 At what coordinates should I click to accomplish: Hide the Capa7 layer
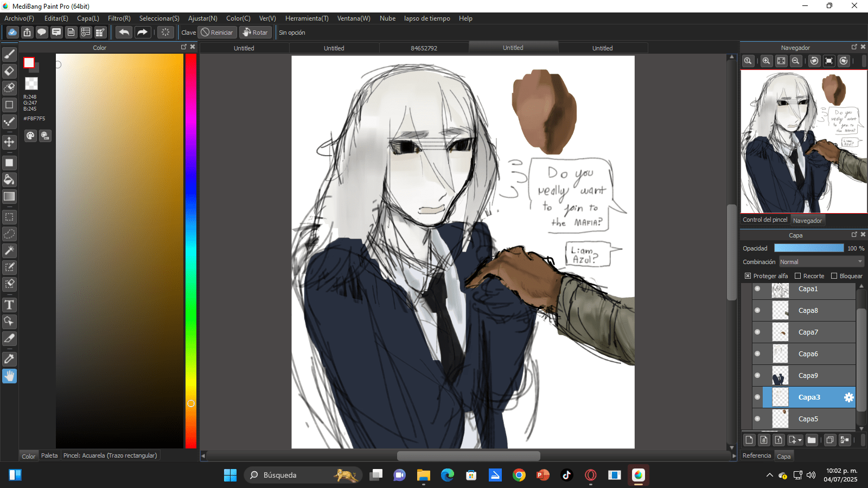[757, 332]
